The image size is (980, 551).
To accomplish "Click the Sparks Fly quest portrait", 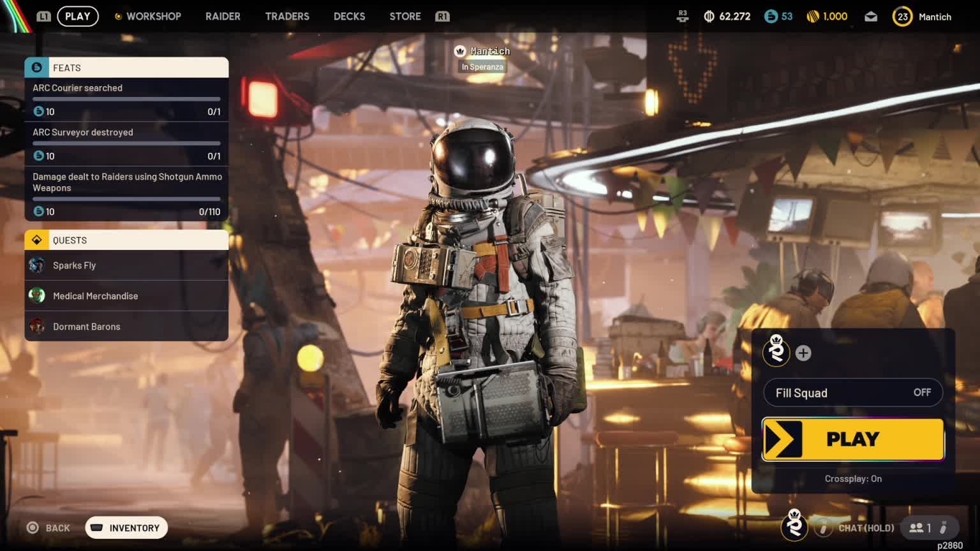I will (37, 265).
